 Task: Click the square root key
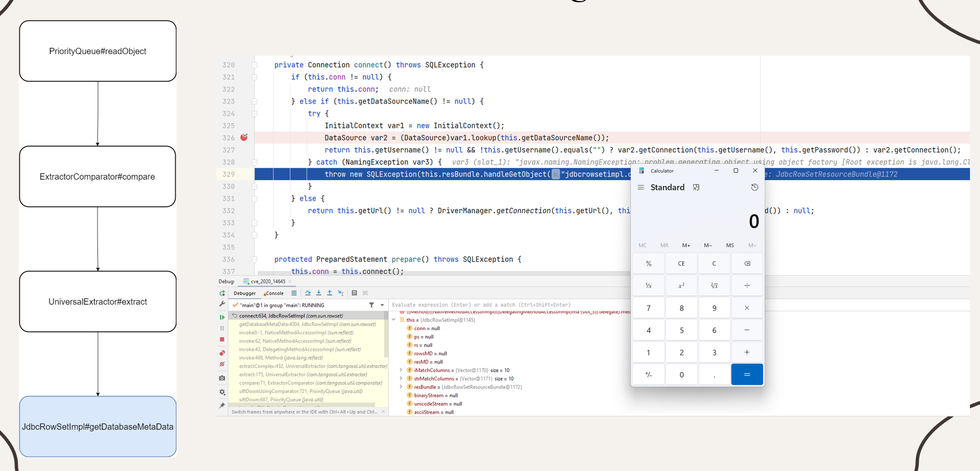tap(714, 286)
